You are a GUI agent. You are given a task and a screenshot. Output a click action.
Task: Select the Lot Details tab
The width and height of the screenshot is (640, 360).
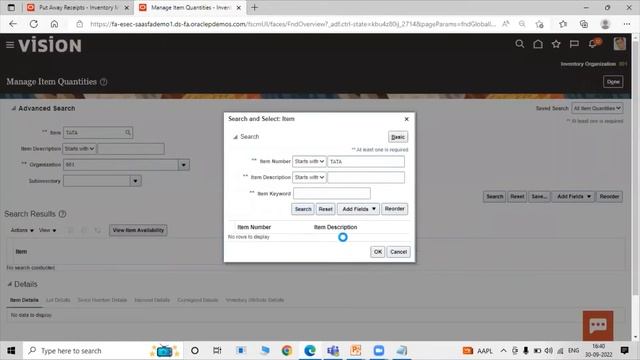pyautogui.click(x=58, y=300)
